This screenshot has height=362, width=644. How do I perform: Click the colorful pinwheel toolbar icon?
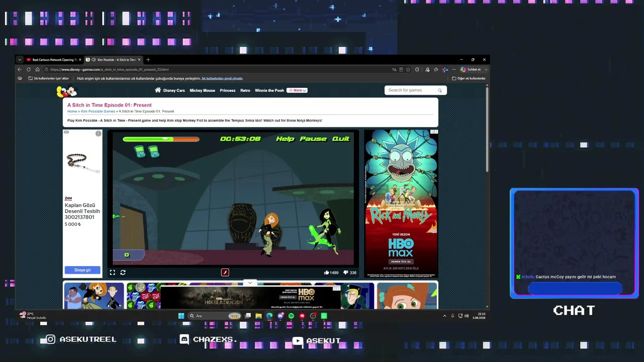(445, 69)
